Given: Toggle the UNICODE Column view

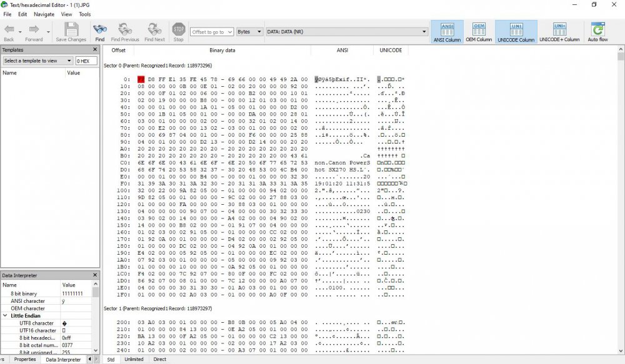Looking at the screenshot, I should [516, 32].
